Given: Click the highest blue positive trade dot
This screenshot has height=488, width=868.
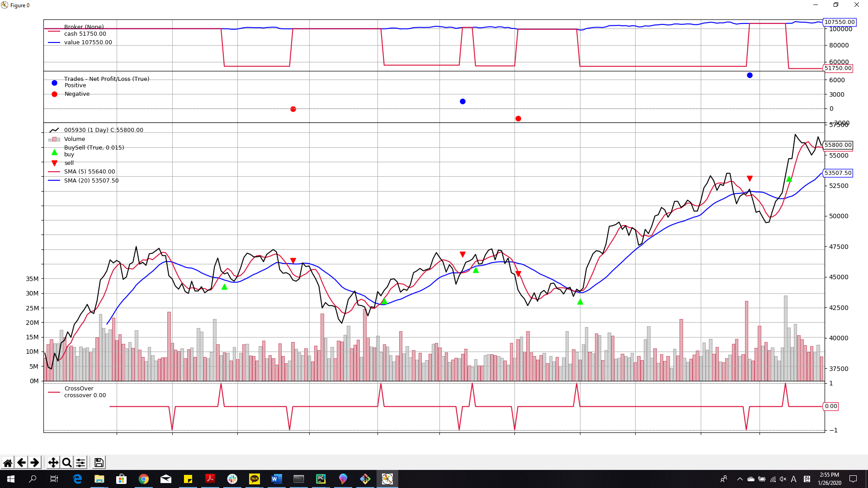Looking at the screenshot, I should pos(750,75).
